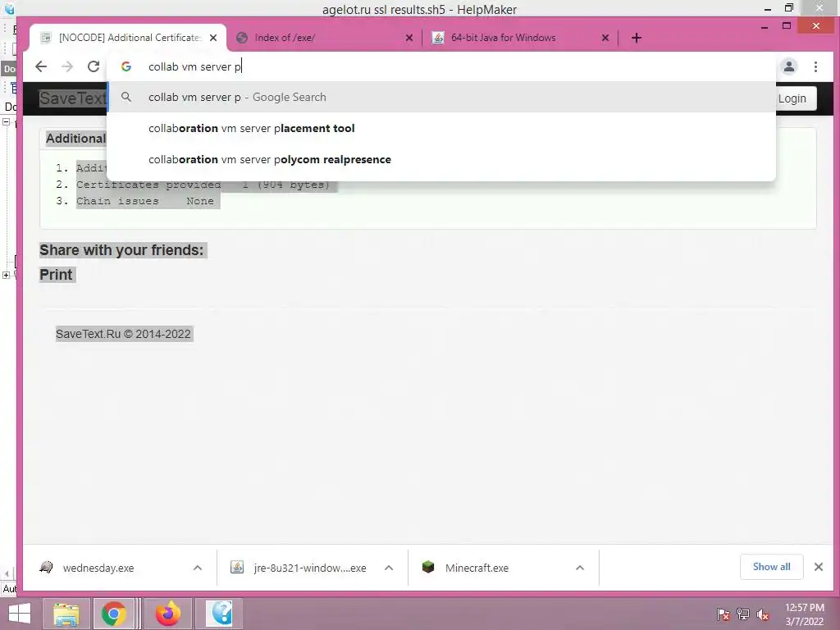The width and height of the screenshot is (840, 630).
Task: Pick the 'placement tool' search suggestion
Action: point(441,129)
